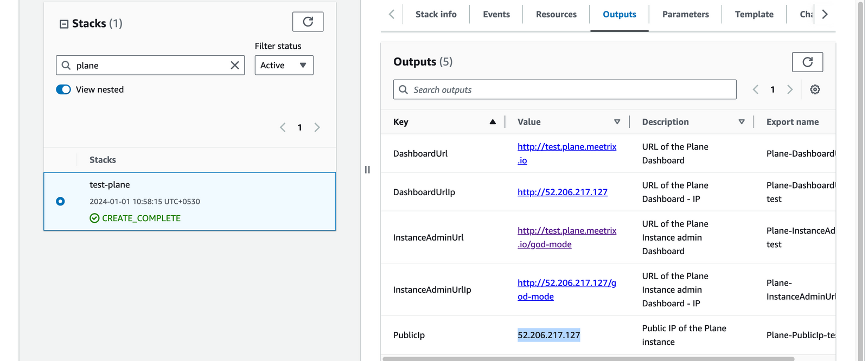This screenshot has width=868, height=361.
Task: Collapse the Stacks panel icon
Action: 64,24
